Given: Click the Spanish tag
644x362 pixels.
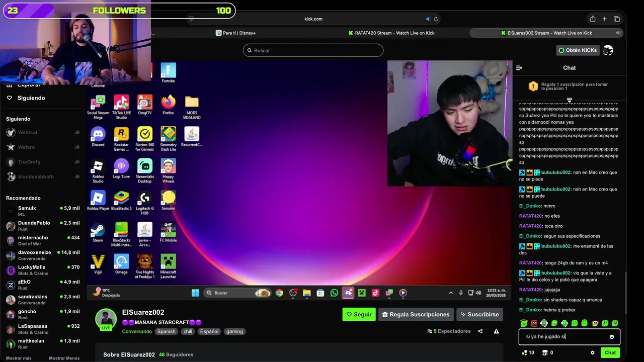Looking at the screenshot, I should (x=166, y=332).
